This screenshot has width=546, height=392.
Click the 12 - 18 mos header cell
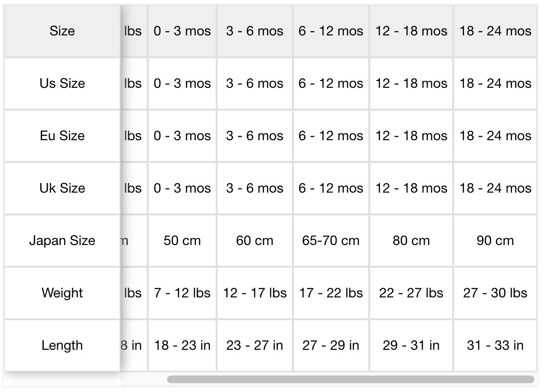click(411, 31)
